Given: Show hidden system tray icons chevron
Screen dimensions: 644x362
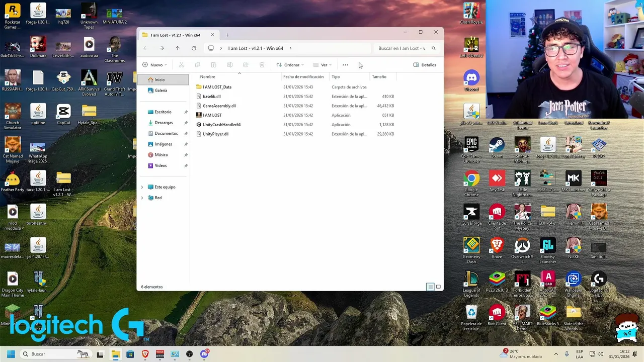Looking at the screenshot, I should 556,354.
